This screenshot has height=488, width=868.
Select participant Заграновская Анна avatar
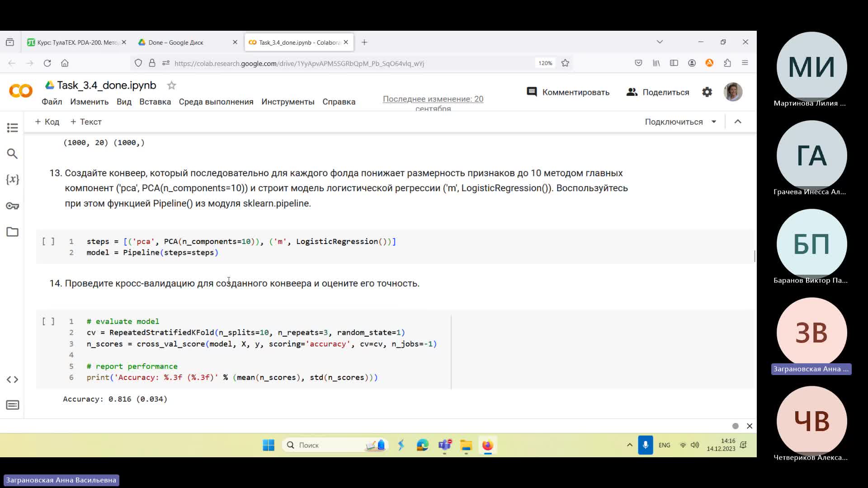click(811, 333)
